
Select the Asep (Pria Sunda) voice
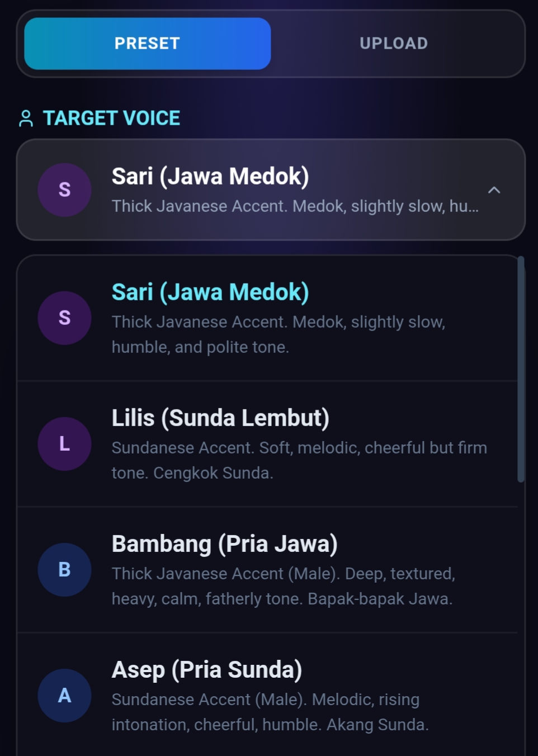click(206, 670)
